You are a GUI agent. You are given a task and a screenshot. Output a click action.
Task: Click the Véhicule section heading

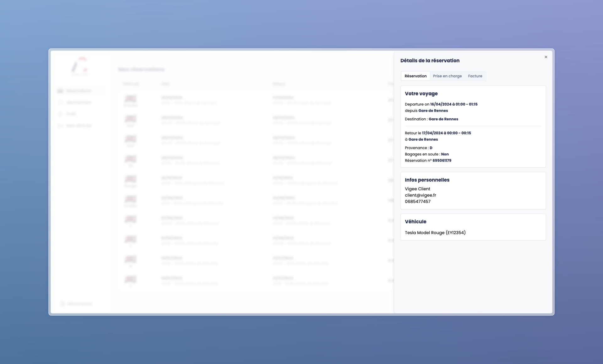[x=415, y=222]
